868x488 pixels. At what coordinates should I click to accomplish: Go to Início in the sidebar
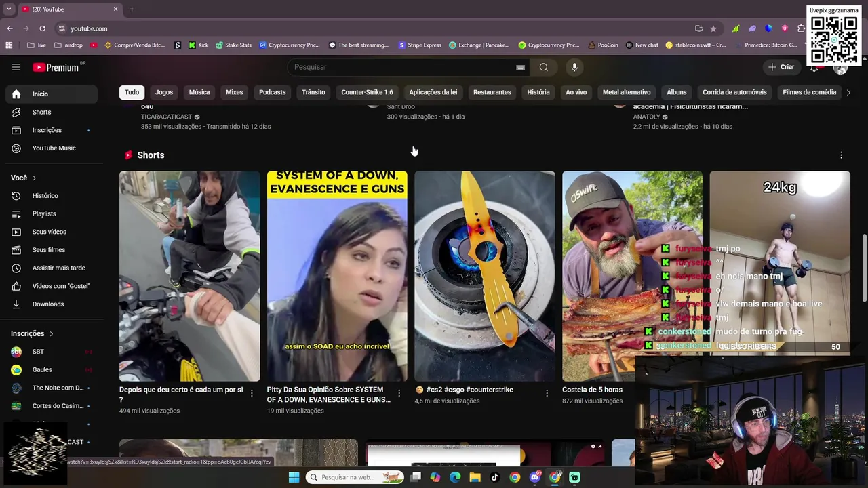(52, 94)
